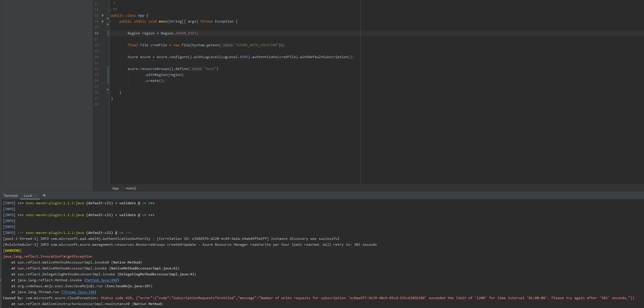644x308 pixels.
Task: Click line number 20 in the gutter
Action: pyautogui.click(x=96, y=57)
